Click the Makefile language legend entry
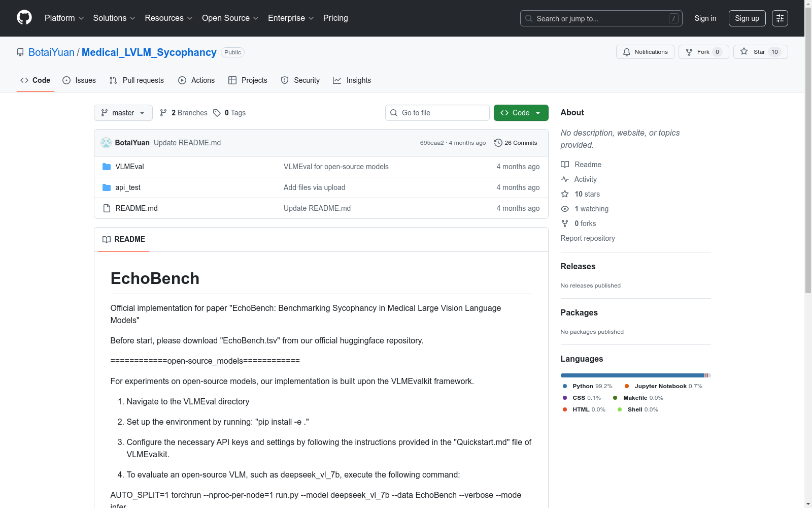The width and height of the screenshot is (812, 508). [x=638, y=398]
